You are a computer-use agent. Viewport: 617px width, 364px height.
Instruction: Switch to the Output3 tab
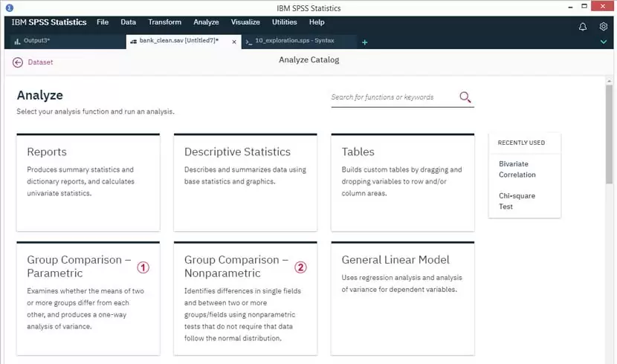click(x=37, y=42)
